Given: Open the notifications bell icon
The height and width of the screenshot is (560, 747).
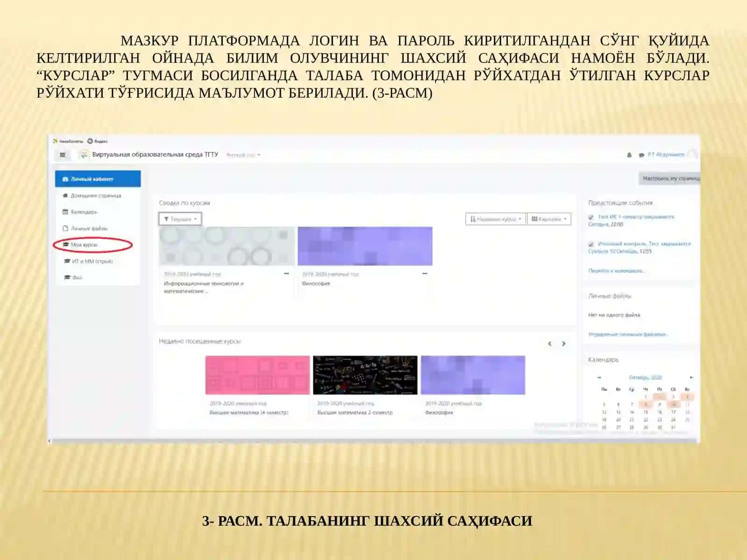Looking at the screenshot, I should tap(629, 155).
